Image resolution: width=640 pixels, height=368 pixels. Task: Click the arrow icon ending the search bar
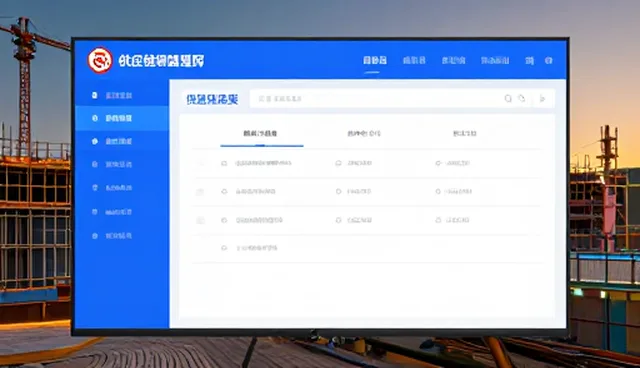(542, 98)
